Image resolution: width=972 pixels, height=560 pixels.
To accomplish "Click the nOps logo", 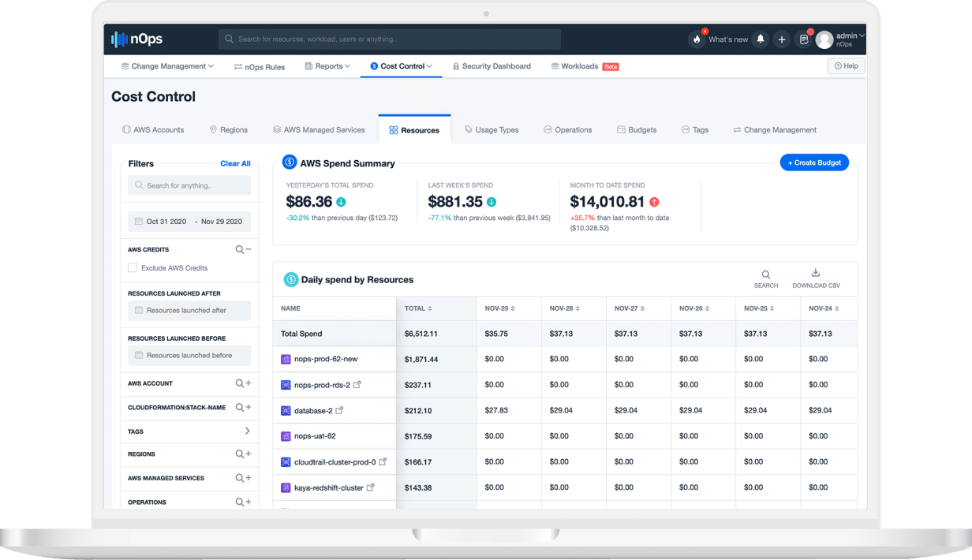I will [137, 39].
